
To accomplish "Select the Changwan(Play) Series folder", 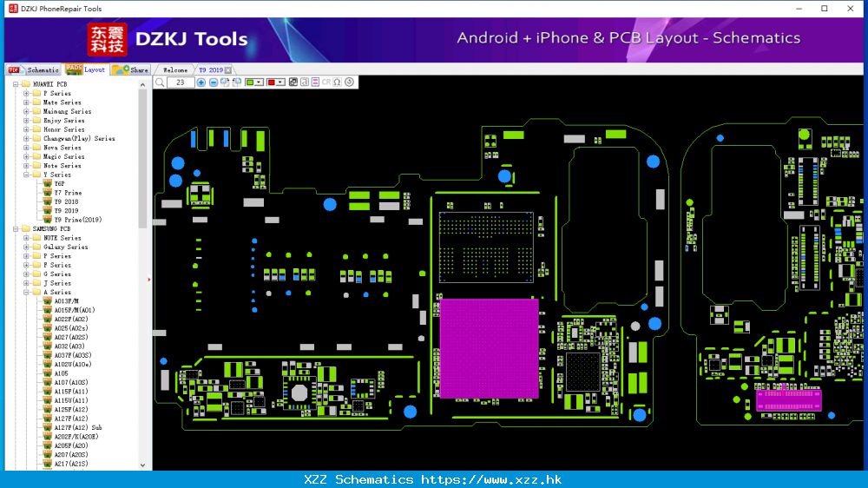I will (79, 138).
